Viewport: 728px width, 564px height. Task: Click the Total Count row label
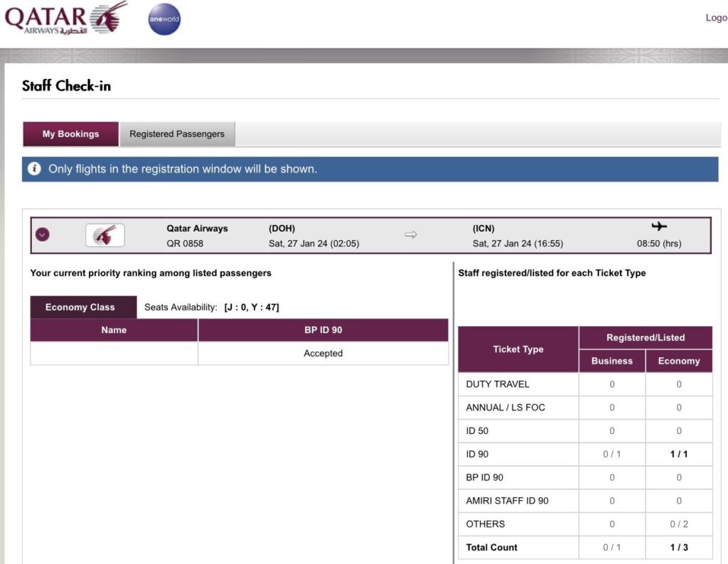(x=492, y=547)
